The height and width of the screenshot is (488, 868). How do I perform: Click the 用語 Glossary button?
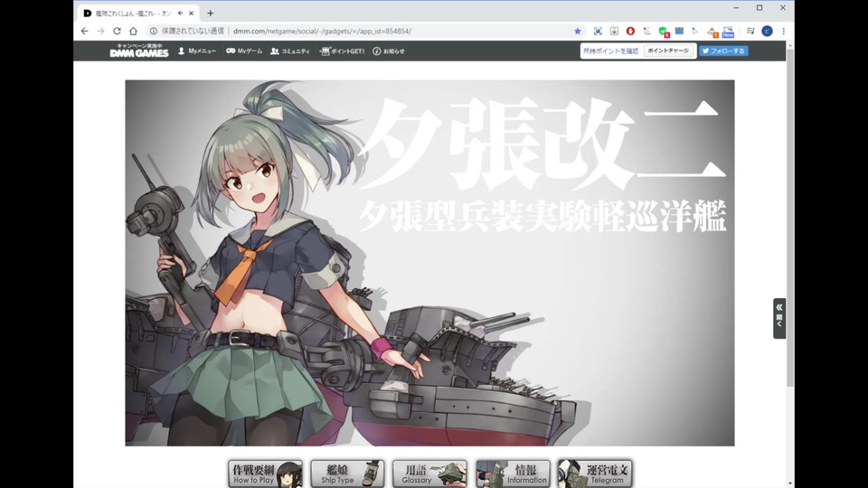(429, 474)
